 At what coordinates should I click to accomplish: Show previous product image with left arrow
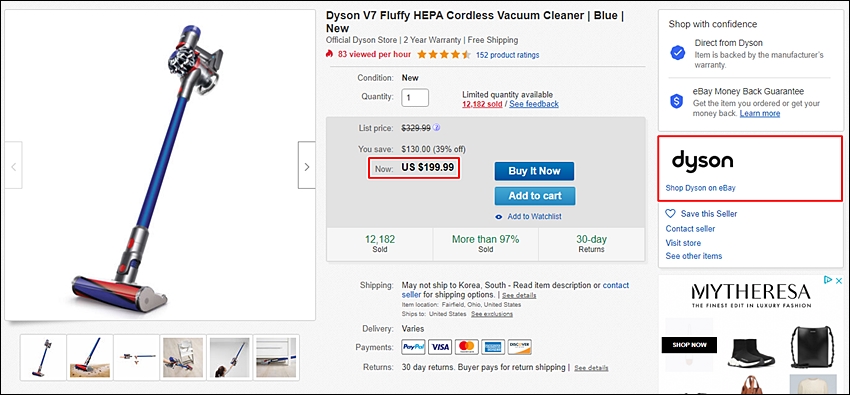pyautogui.click(x=14, y=165)
